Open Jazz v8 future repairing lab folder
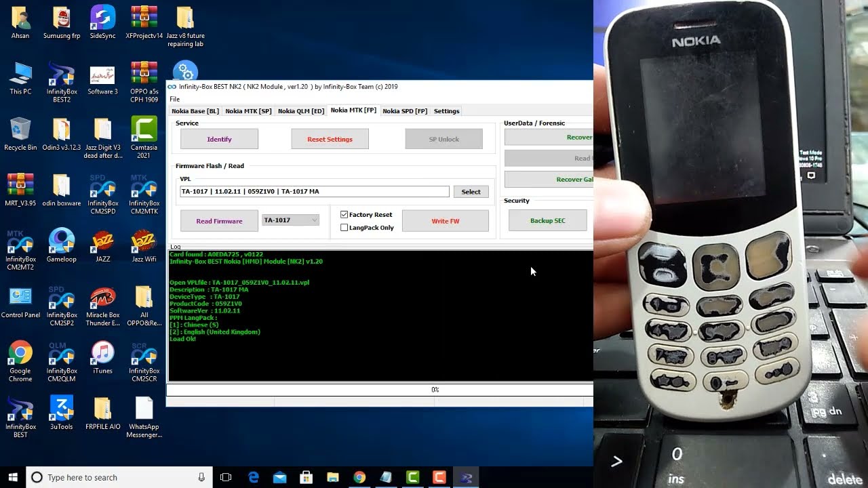Screen dimensions: 868x488 185,26
